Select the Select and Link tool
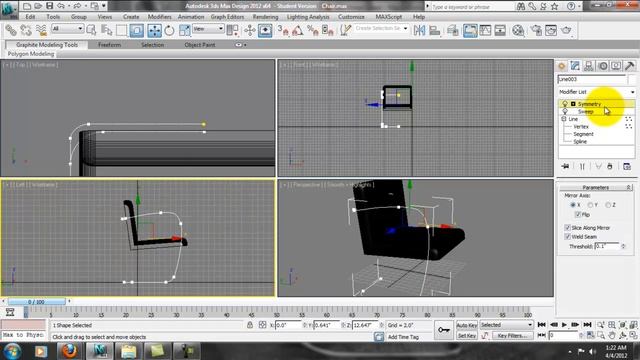The width and height of the screenshot is (640, 360). coord(11,30)
